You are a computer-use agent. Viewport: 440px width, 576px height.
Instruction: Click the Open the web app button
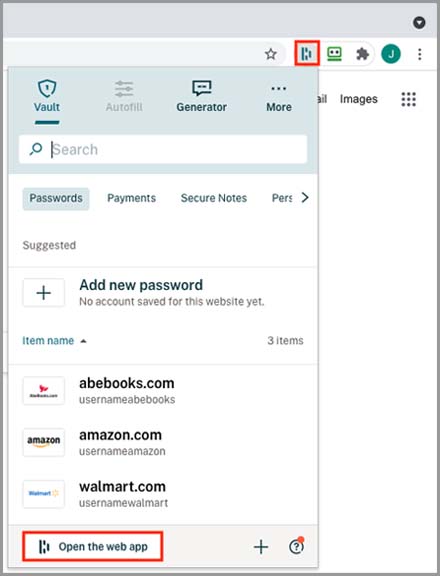[x=92, y=546]
